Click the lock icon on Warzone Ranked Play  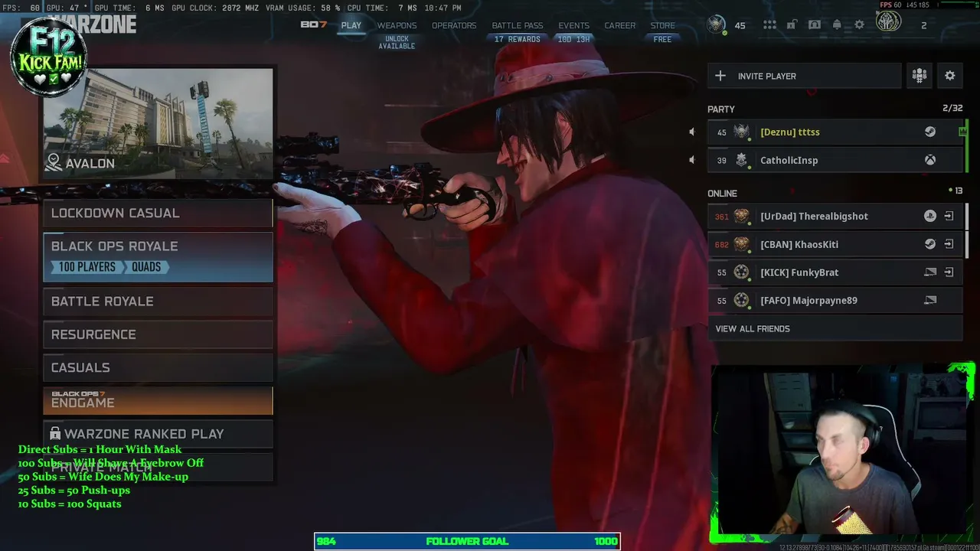(55, 433)
